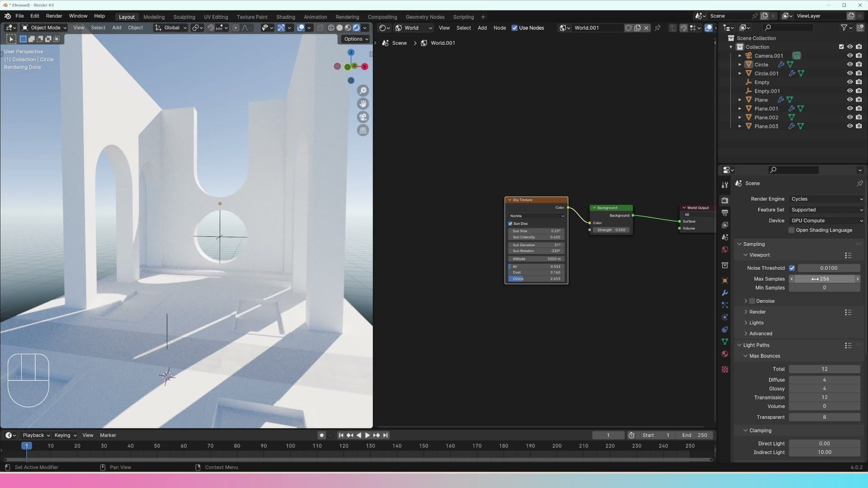
Task: Open the Nishita sky type dropdown
Action: [537, 216]
